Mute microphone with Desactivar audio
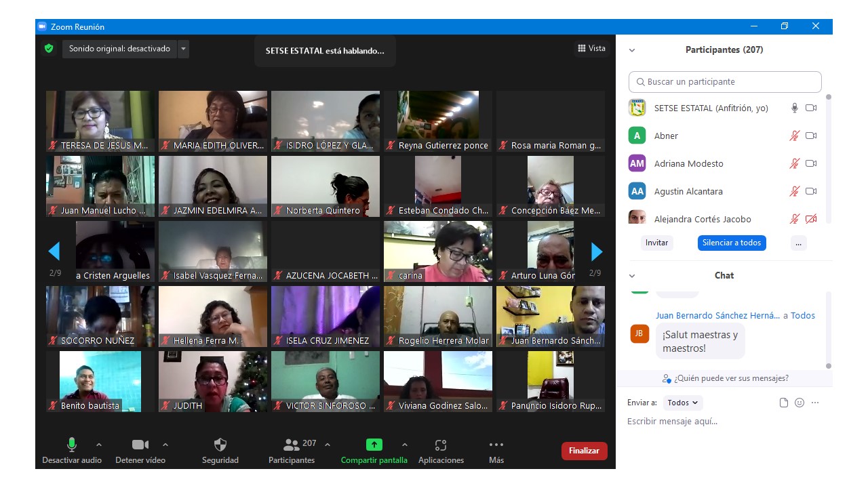 (72, 451)
